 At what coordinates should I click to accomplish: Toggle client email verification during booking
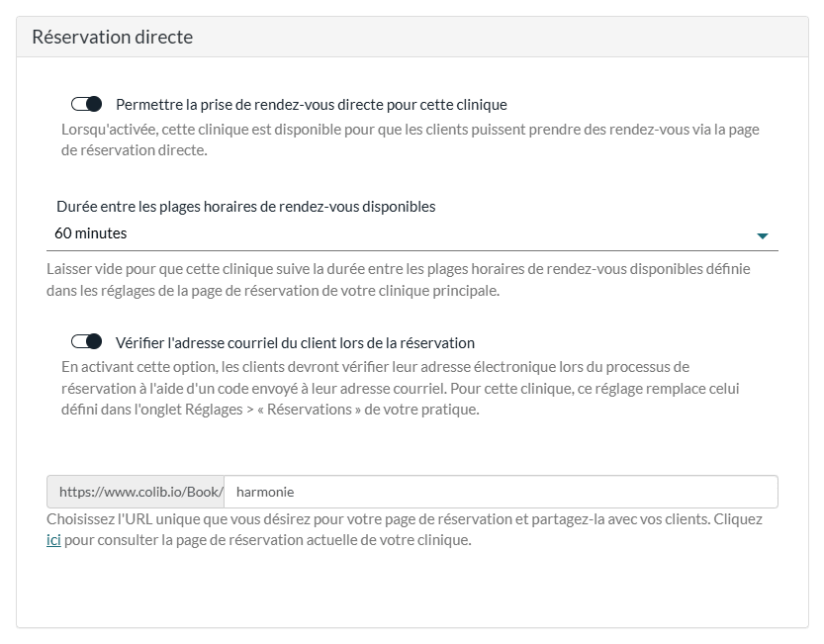(x=86, y=341)
